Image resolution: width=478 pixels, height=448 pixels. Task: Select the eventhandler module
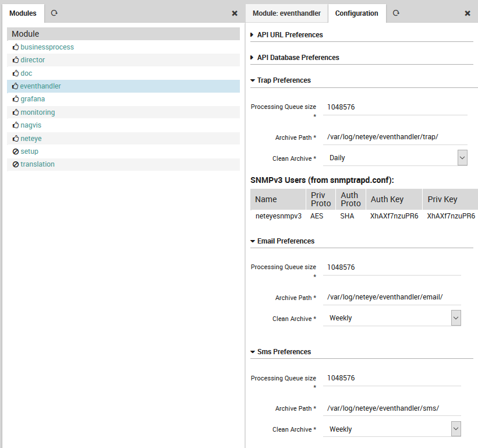(x=40, y=86)
